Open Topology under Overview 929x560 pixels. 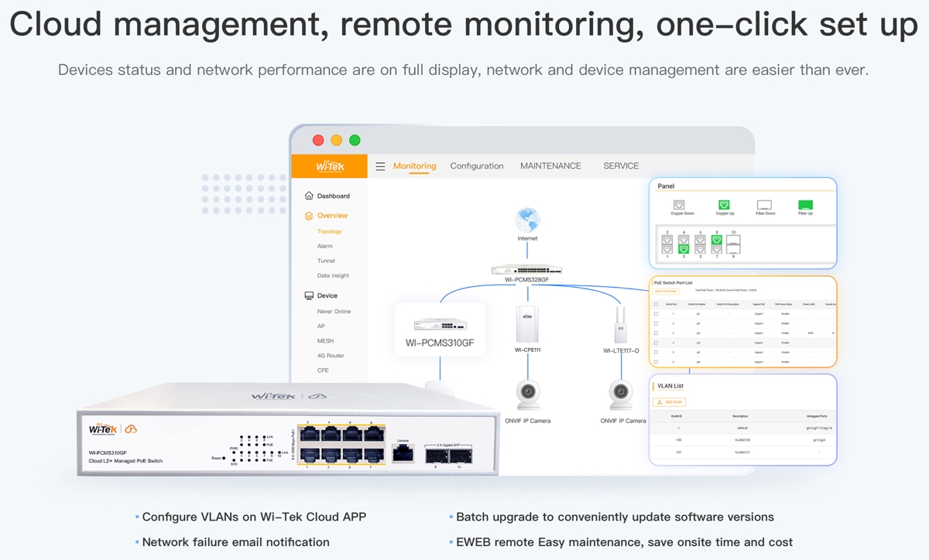click(329, 231)
